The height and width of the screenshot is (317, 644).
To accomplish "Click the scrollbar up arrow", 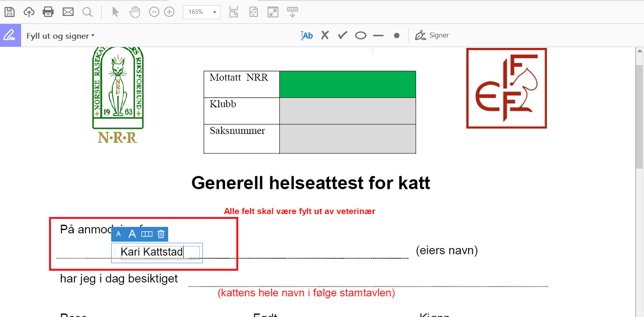I will click(x=640, y=51).
